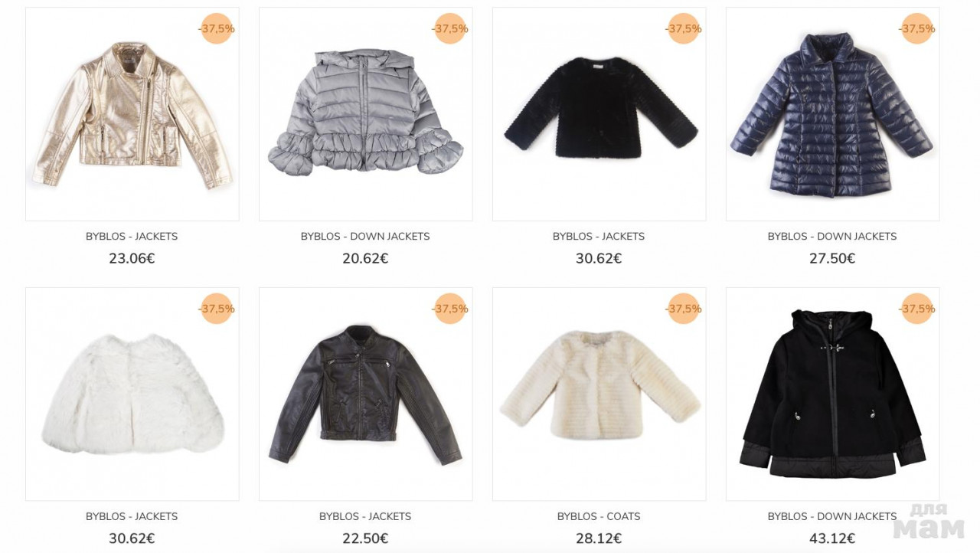Image resolution: width=980 pixels, height=553 pixels.
Task: Select the 43.12€ price of hooded jacket
Action: [832, 538]
